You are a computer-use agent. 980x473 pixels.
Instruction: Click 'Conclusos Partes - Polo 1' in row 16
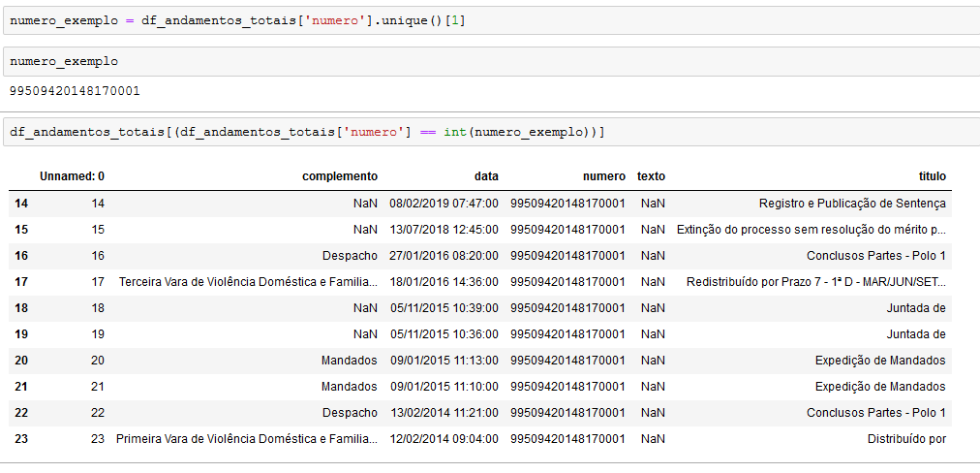[x=876, y=255]
